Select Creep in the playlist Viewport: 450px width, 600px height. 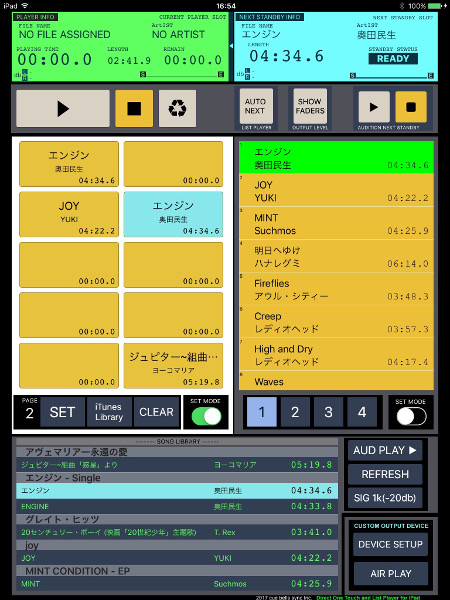[x=336, y=322]
